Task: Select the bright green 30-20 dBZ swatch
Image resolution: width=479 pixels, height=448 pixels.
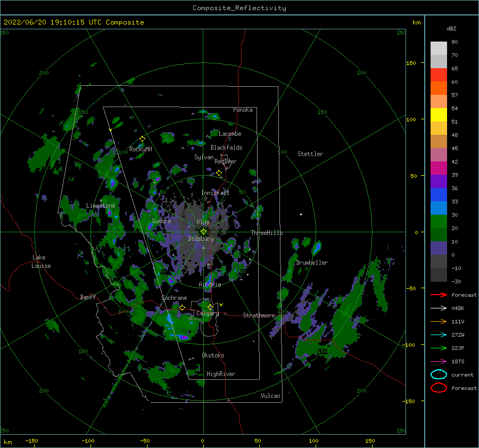Action: 439,221
